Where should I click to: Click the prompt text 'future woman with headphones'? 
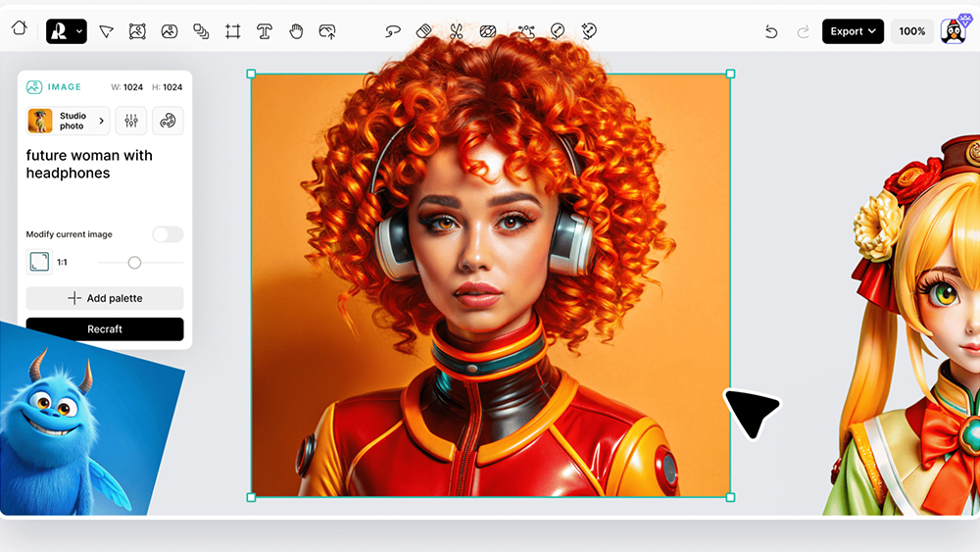coord(89,164)
